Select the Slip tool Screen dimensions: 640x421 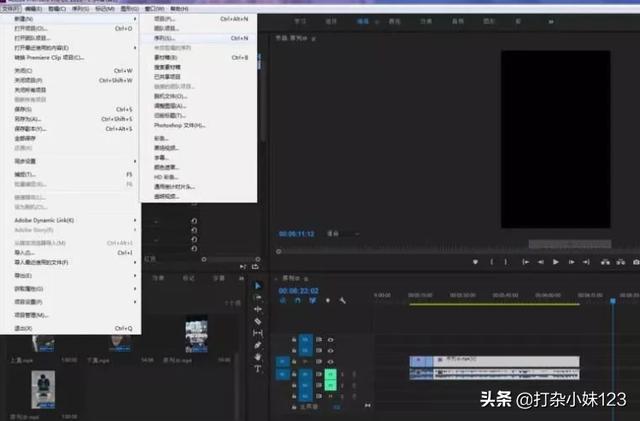[x=258, y=333]
